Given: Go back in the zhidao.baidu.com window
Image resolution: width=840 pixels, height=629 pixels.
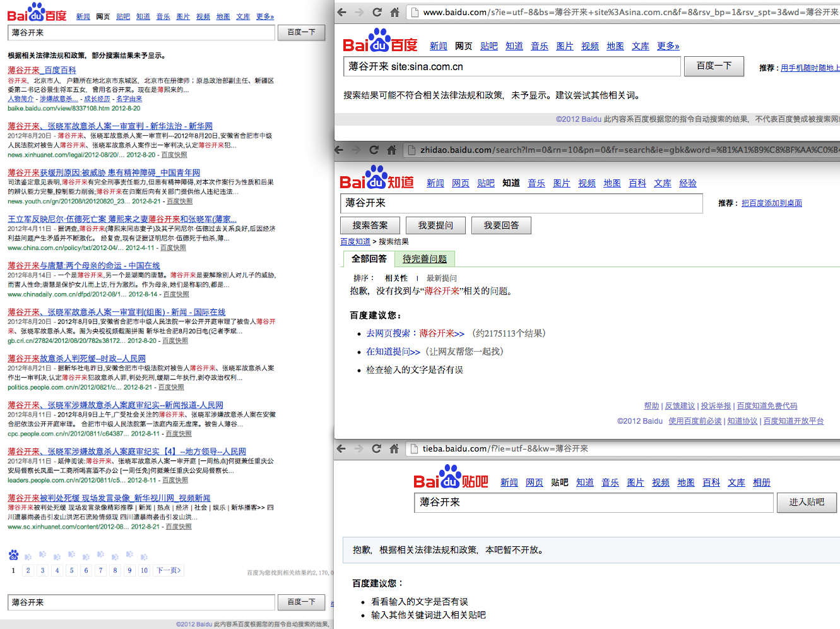Looking at the screenshot, I should coord(339,150).
